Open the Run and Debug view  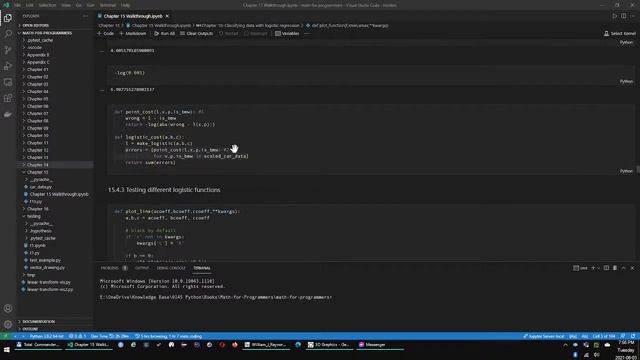(x=8, y=66)
